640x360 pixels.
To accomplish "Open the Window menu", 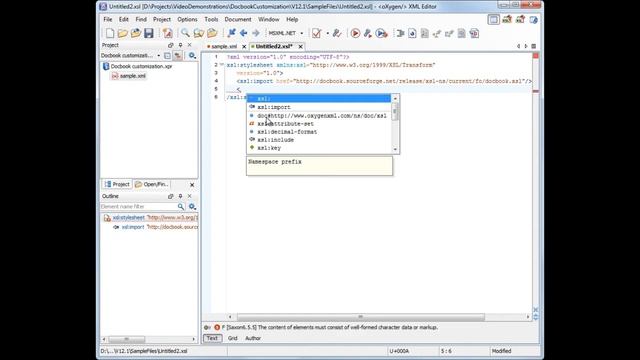I will [269, 19].
